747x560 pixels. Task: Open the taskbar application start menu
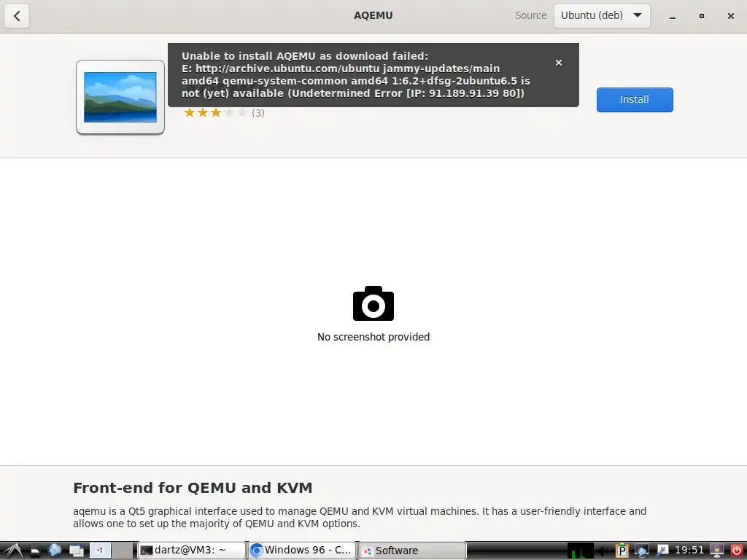(13, 551)
